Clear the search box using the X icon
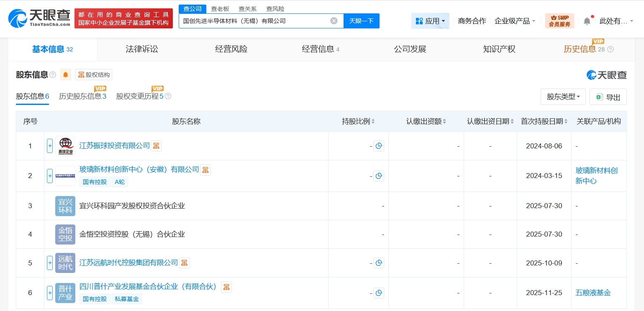644x311 pixels. [334, 20]
